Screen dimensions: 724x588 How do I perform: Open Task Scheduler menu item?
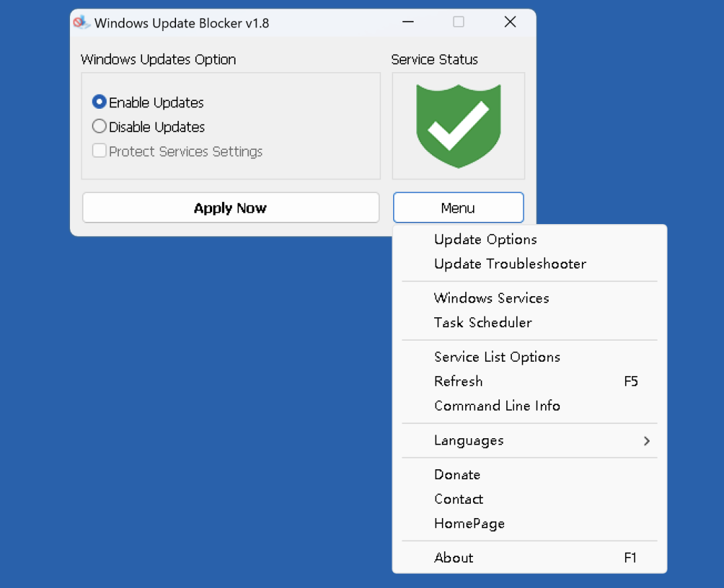coord(529,322)
